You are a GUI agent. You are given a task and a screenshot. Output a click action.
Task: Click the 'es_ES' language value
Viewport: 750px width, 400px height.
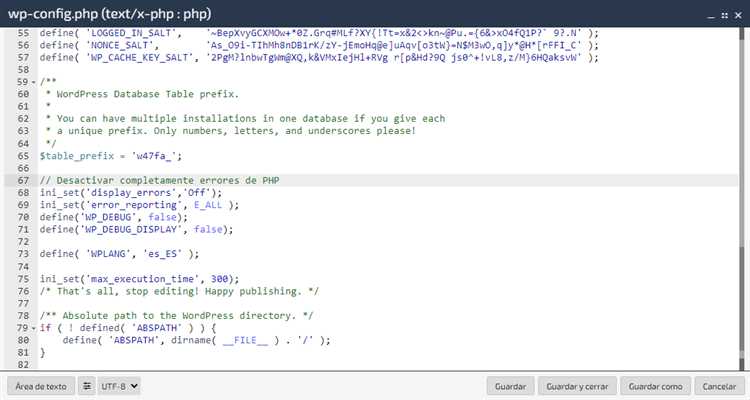[163, 254]
